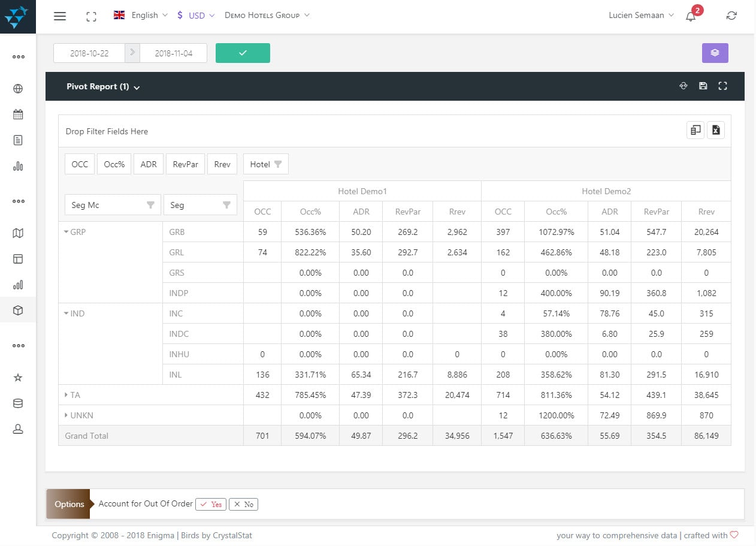Select No for Account for Out Of Order
The height and width of the screenshot is (546, 756).
click(x=243, y=504)
